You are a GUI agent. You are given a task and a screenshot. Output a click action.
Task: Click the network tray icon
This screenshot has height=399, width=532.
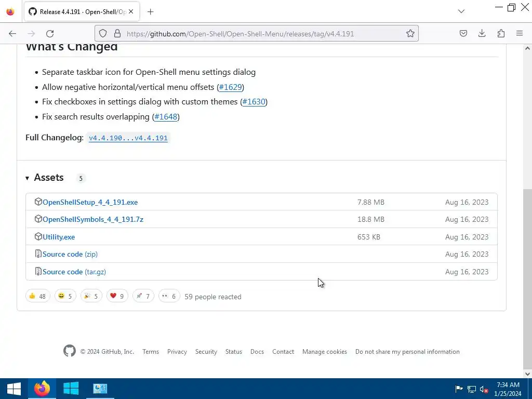tap(472, 389)
